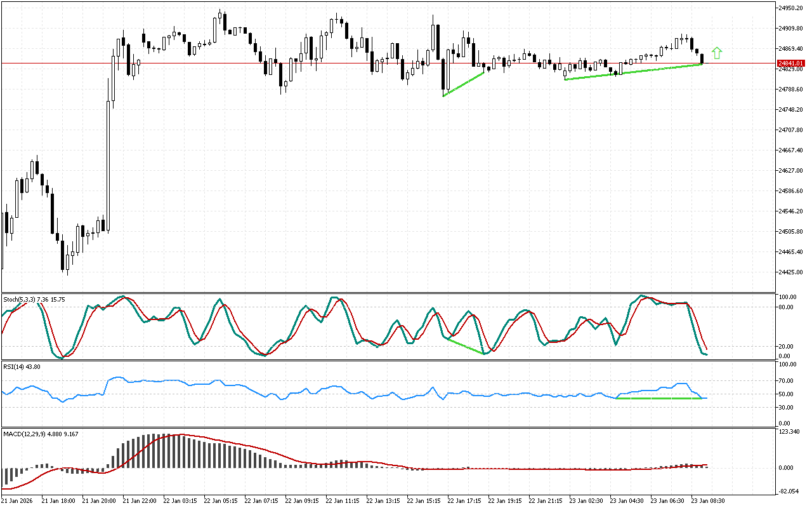The width and height of the screenshot is (812, 508).
Task: Click the 70.00 level on RSI scale
Action: (x=787, y=381)
